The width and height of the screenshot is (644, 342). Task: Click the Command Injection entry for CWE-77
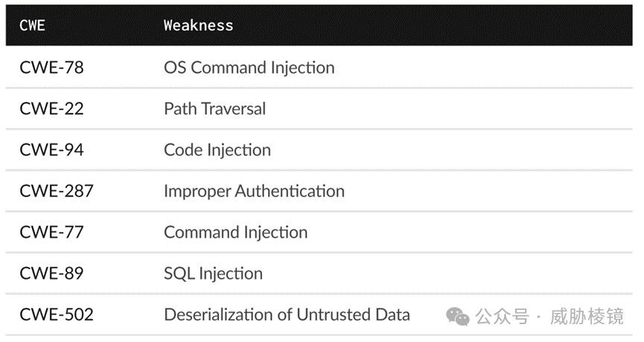[235, 233]
